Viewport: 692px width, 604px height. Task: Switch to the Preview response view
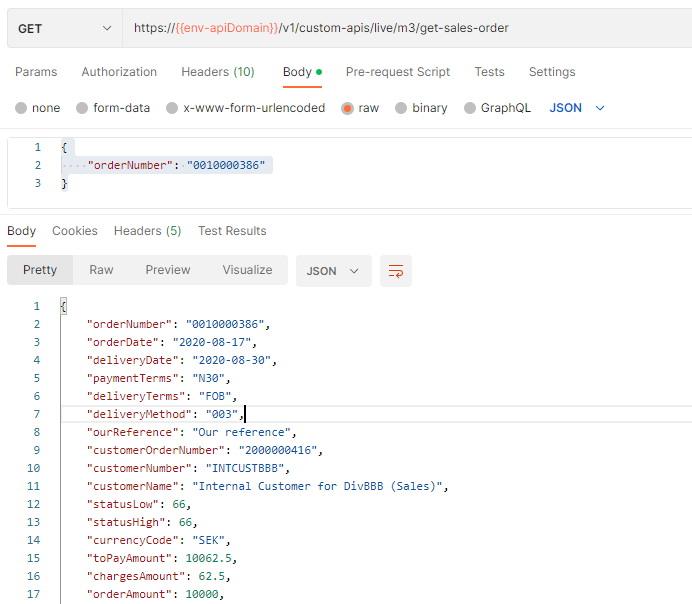tap(168, 270)
